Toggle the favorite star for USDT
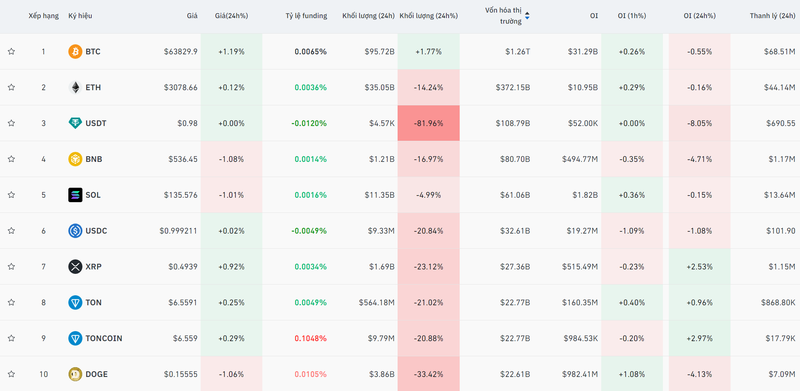 pos(11,123)
